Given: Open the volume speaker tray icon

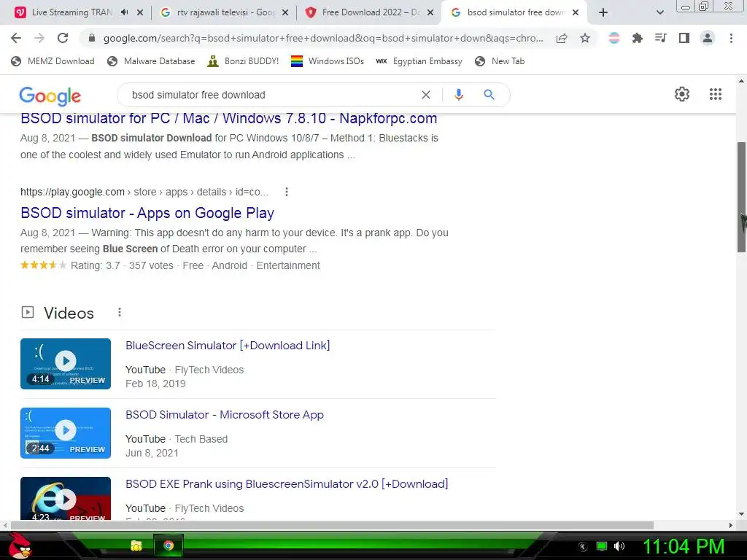Looking at the screenshot, I should (x=619, y=546).
